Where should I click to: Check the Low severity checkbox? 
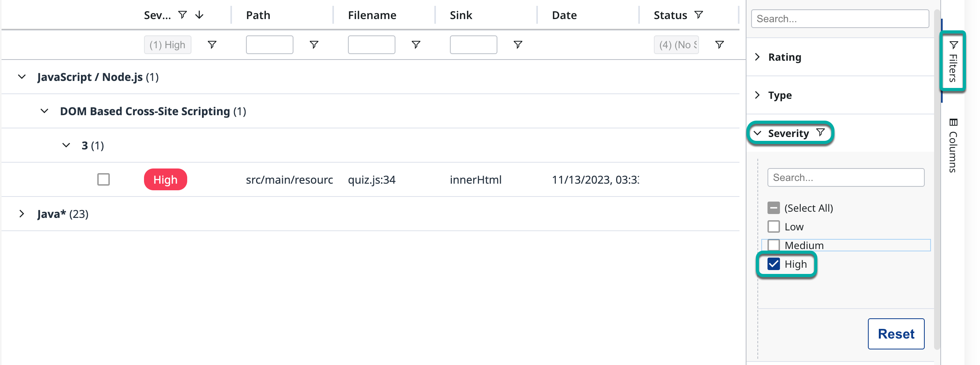click(773, 226)
